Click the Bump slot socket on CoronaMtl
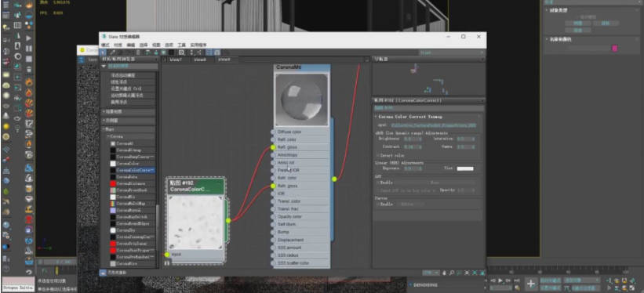The image size is (644, 293). click(x=273, y=232)
